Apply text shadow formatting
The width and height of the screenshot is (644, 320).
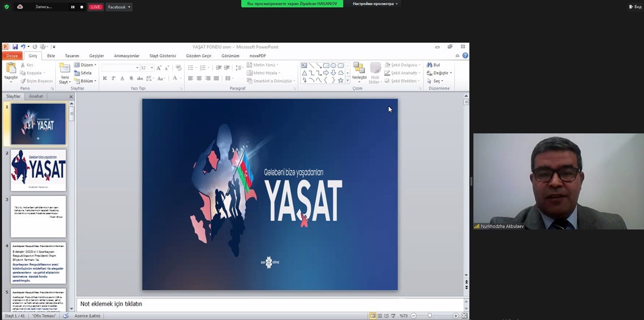tap(131, 78)
